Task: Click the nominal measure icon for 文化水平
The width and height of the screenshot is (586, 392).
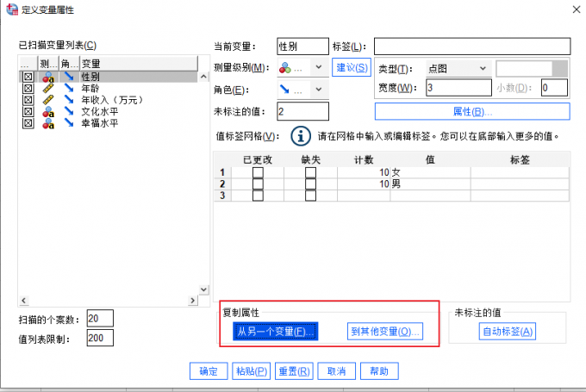Action: point(48,111)
